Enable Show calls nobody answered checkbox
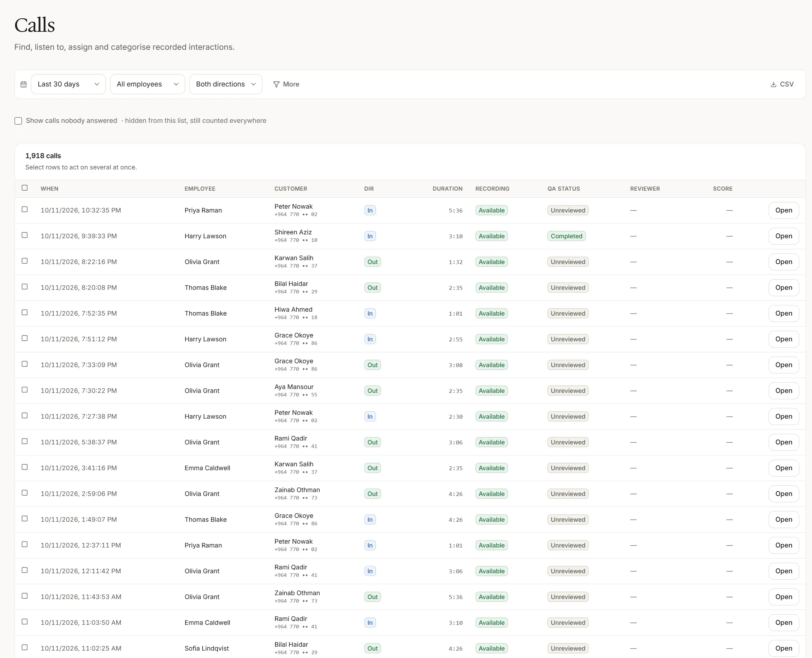 (18, 120)
